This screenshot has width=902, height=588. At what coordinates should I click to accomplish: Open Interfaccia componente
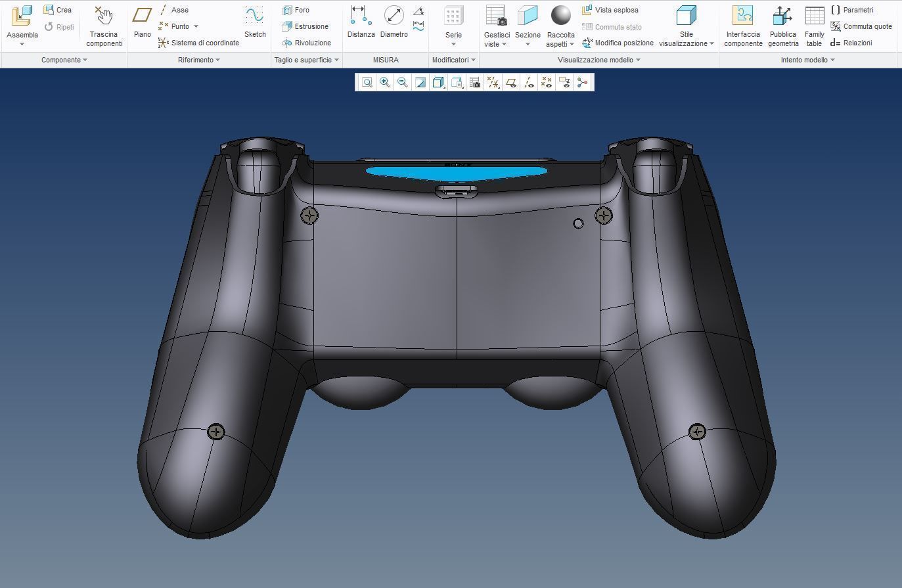743,26
